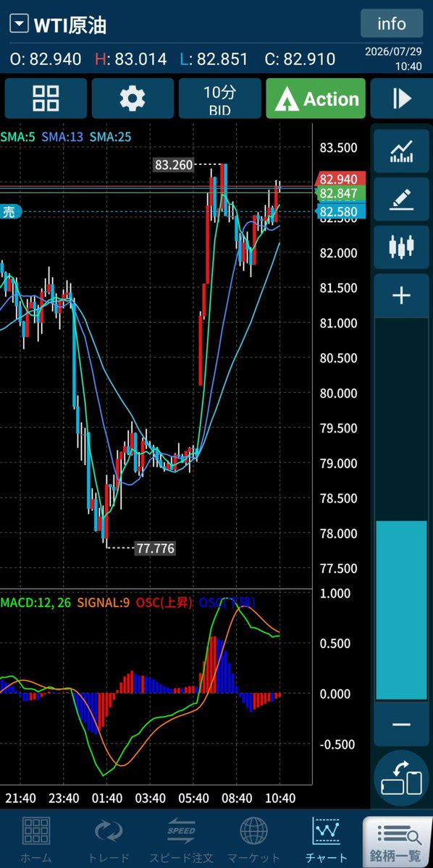Viewport: 433px width, 868px height.
Task: Tap the opening price O: 82.940
Action: pyautogui.click(x=46, y=59)
